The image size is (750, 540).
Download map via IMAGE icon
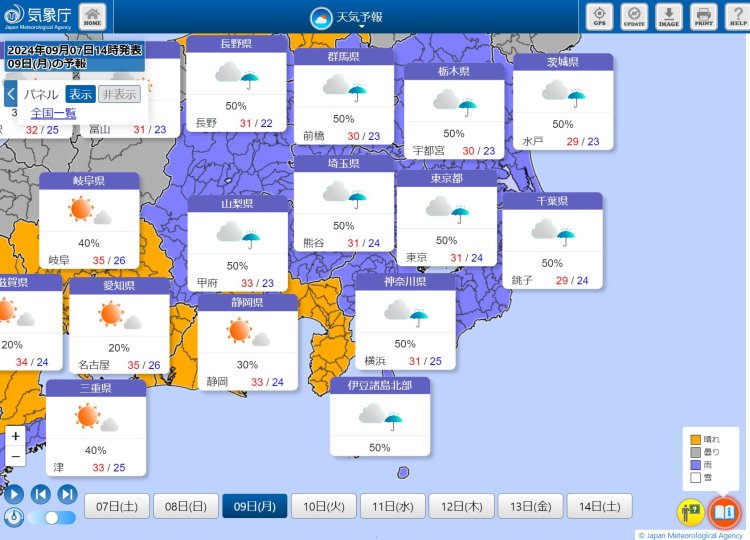point(668,16)
